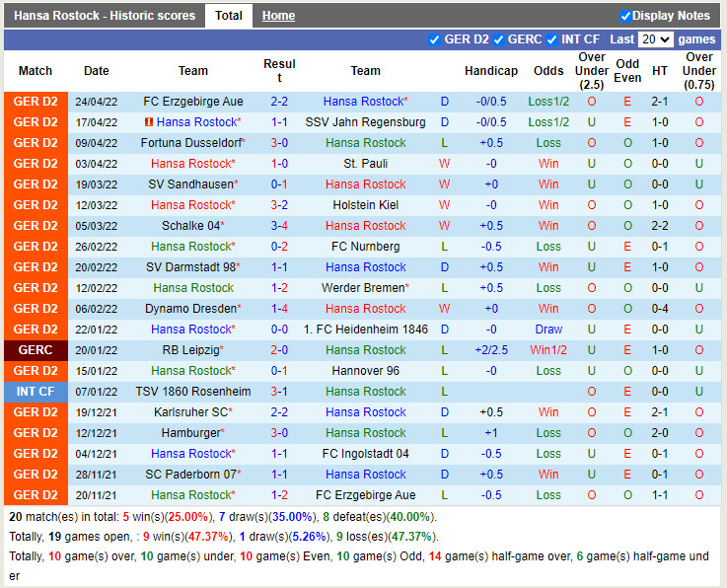Click the 2-2 half-time score on Schalke row
This screenshot has height=588, width=727.
[x=659, y=226]
